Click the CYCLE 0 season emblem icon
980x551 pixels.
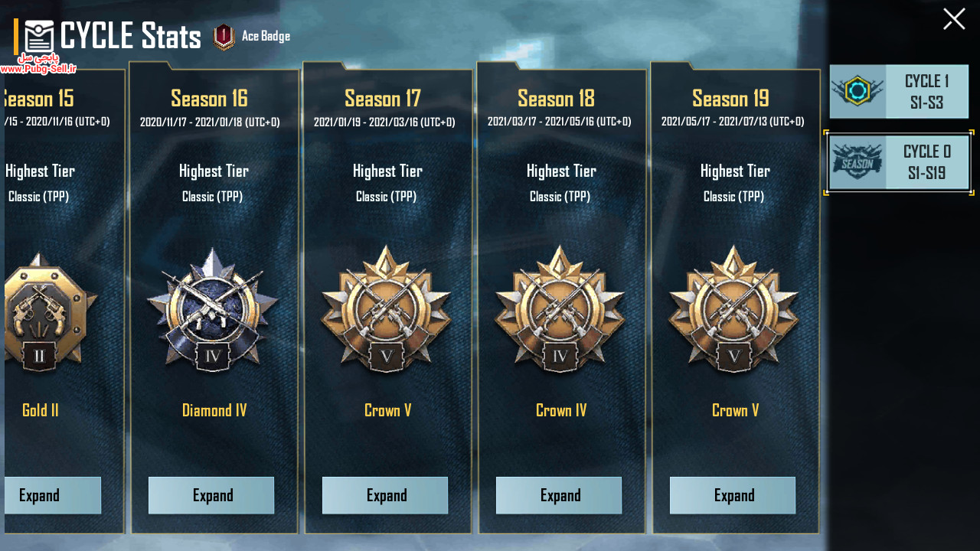click(857, 162)
